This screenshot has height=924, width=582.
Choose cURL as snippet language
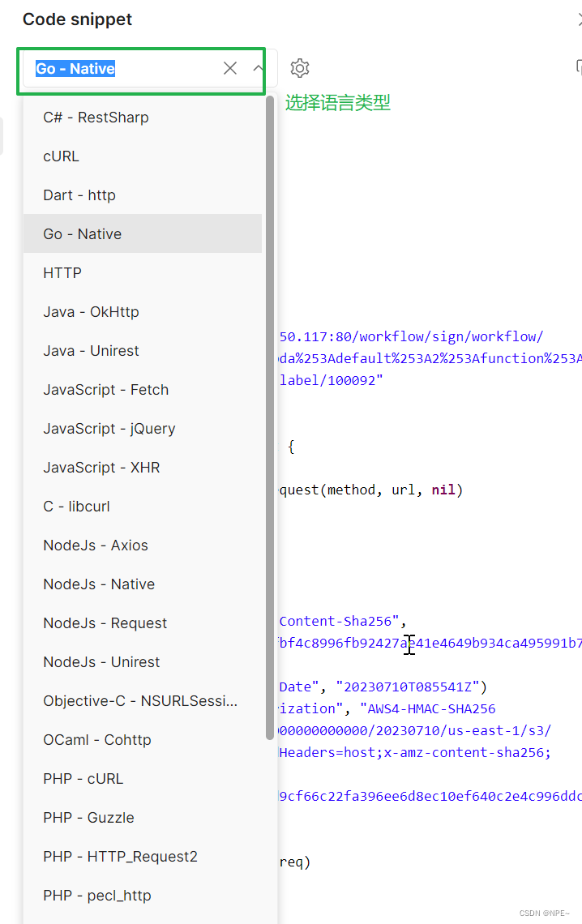[143, 156]
